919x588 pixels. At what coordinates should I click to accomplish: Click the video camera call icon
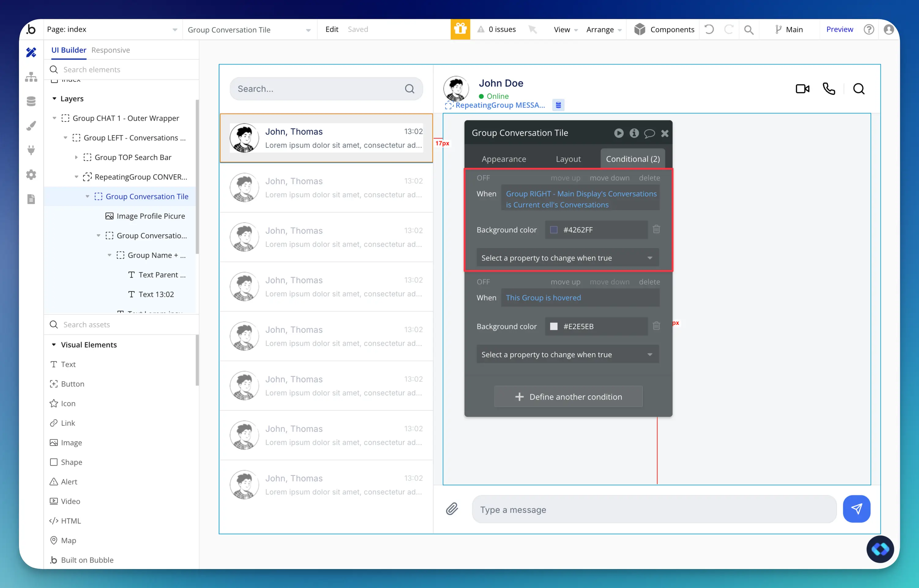802,89
